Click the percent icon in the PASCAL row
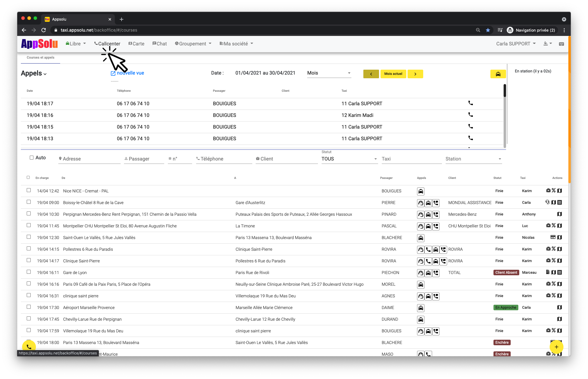Screen dimensions: 588x379 click(x=554, y=226)
